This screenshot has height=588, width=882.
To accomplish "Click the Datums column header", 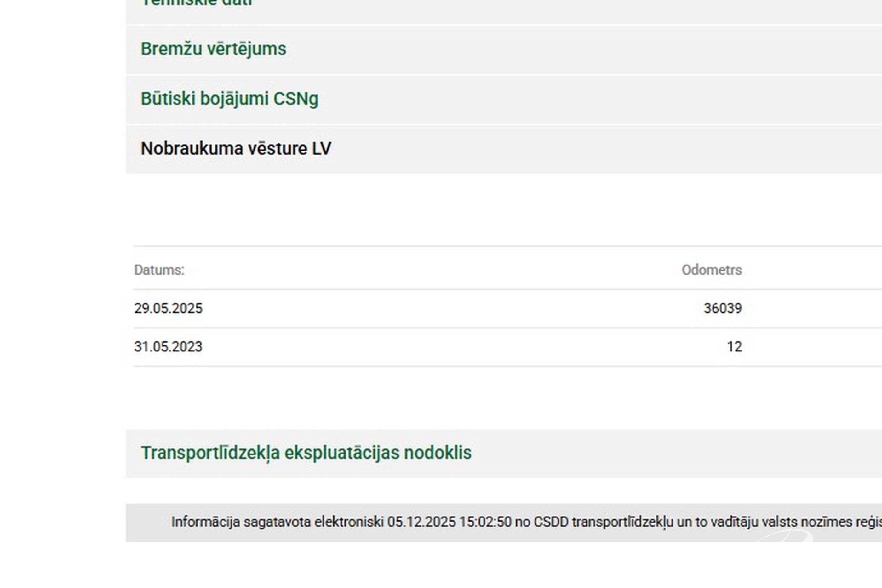I will click(x=159, y=270).
